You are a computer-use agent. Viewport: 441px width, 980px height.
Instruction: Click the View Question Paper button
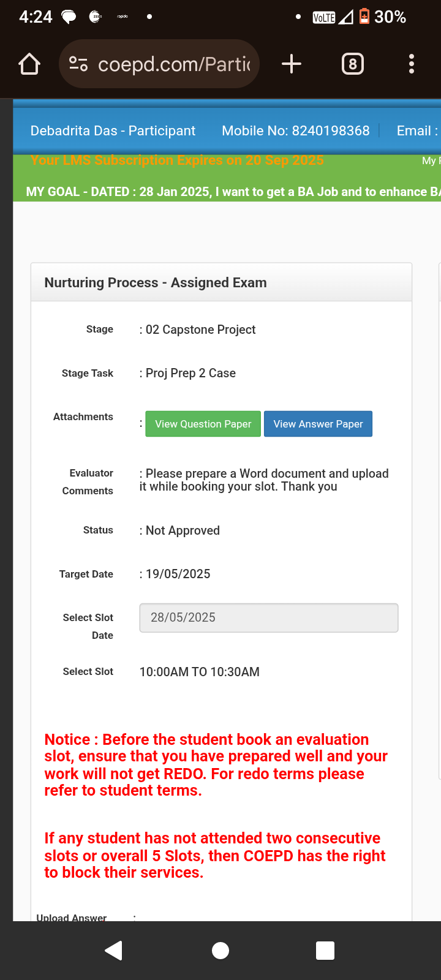(203, 424)
